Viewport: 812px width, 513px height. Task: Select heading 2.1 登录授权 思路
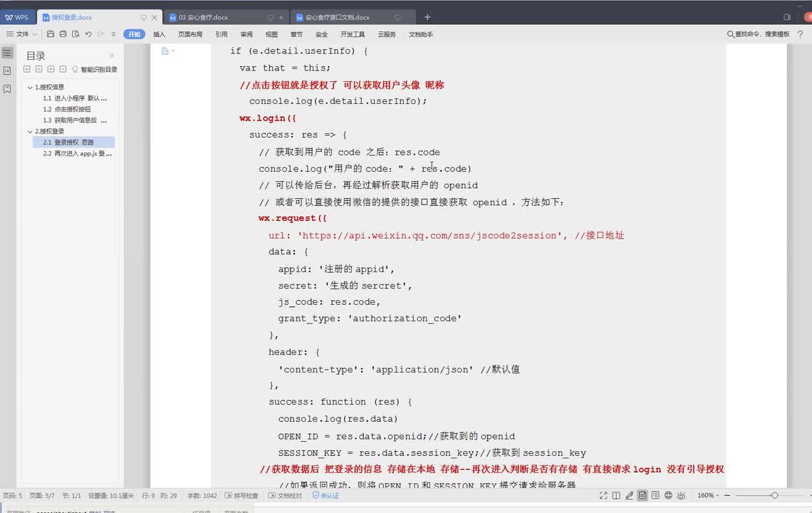click(74, 142)
